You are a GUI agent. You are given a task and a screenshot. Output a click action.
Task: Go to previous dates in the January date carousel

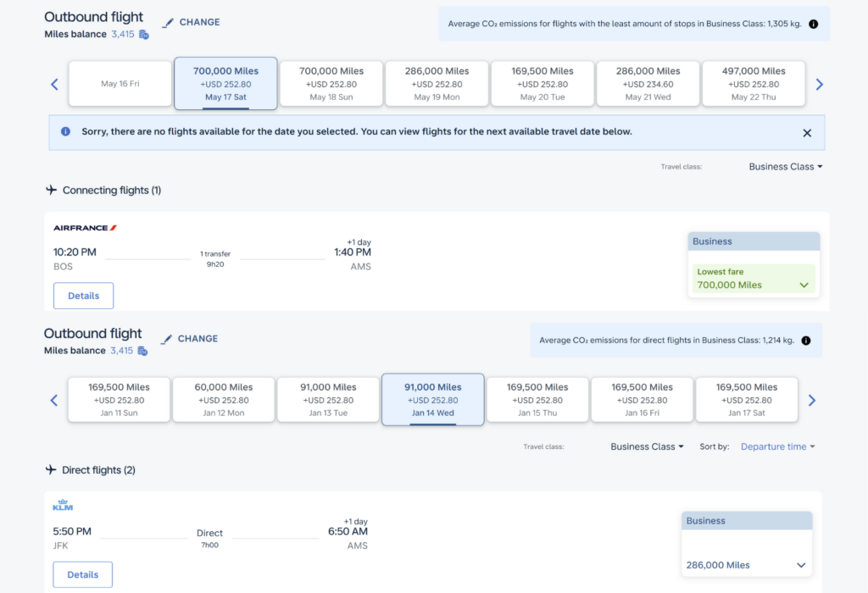53,400
